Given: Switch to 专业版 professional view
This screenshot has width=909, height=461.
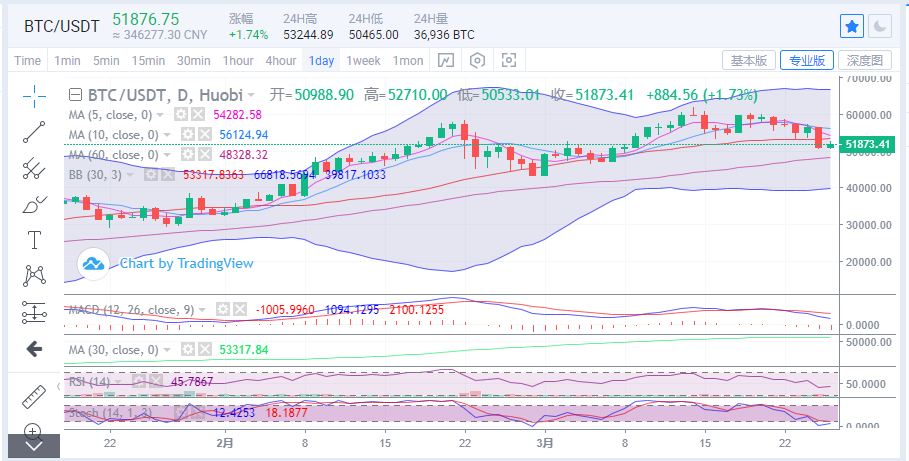Looking at the screenshot, I should pyautogui.click(x=807, y=60).
